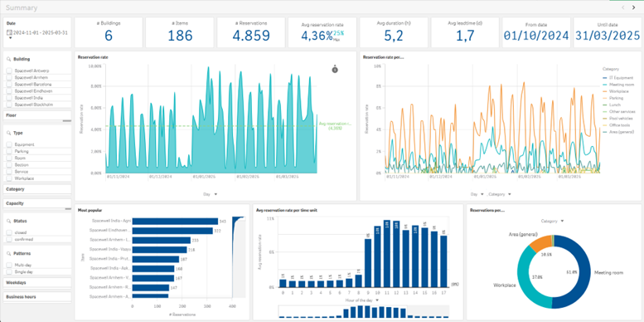Screen dimensions: 644x322
Task: Expand the Weekdays filter pane
Action: (37, 282)
